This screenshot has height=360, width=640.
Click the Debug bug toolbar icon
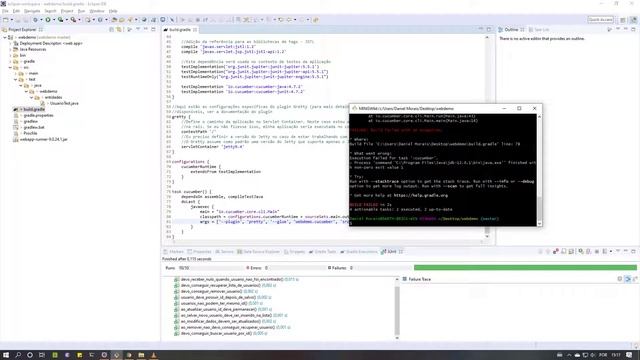[x=36, y=20]
